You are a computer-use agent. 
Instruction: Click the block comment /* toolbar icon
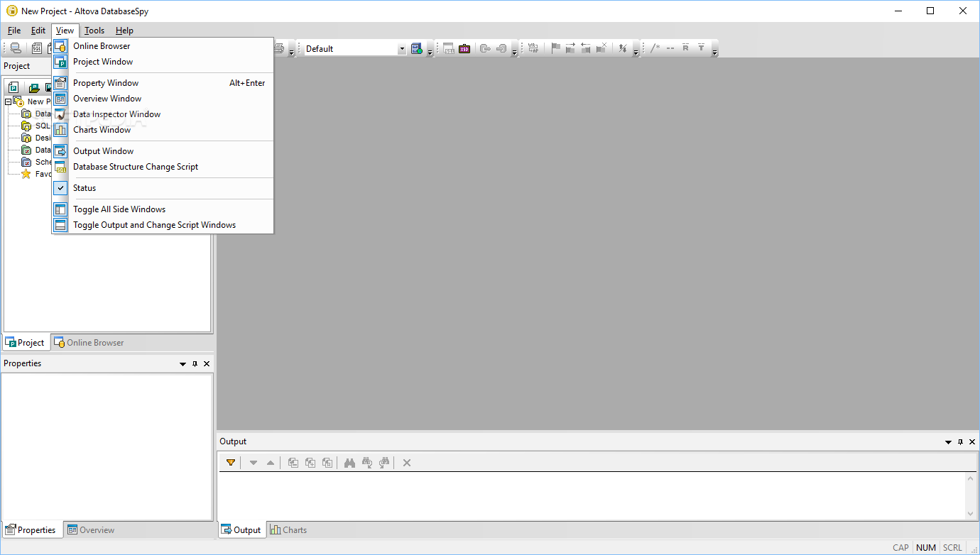[655, 48]
